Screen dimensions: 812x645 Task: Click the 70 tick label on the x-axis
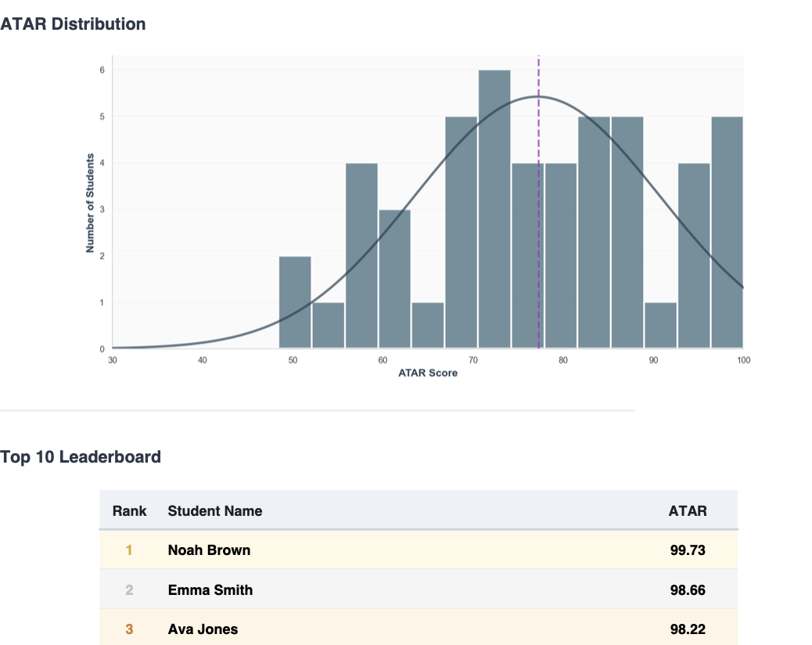(x=473, y=360)
